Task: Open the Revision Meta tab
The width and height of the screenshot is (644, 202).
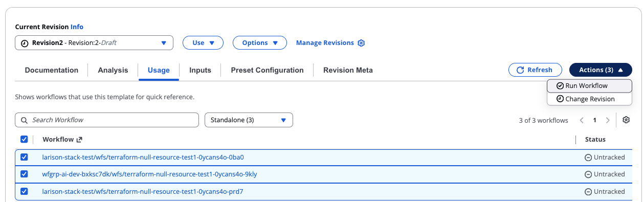Action: pos(348,70)
